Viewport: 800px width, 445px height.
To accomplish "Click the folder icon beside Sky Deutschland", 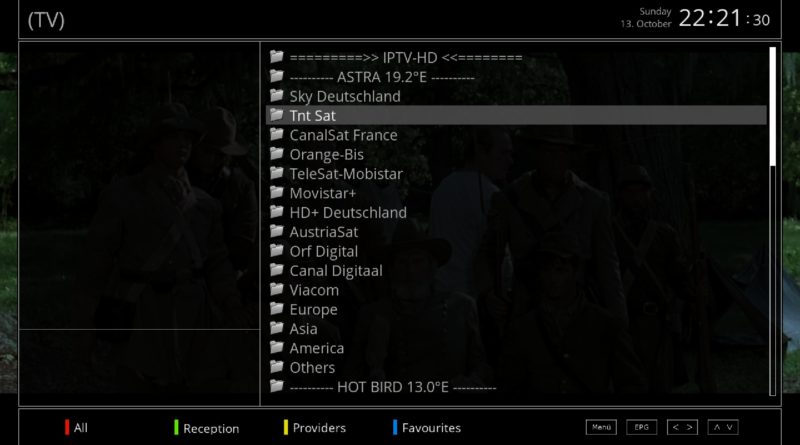I will tap(277, 95).
